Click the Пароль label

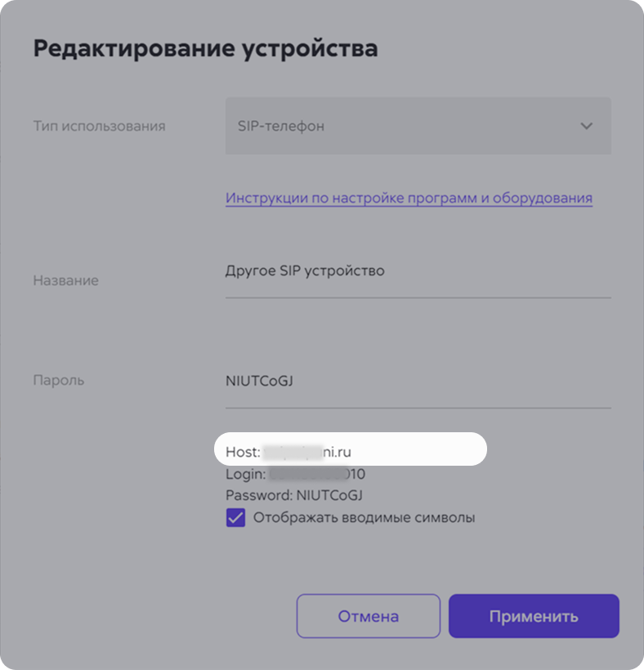click(x=58, y=381)
